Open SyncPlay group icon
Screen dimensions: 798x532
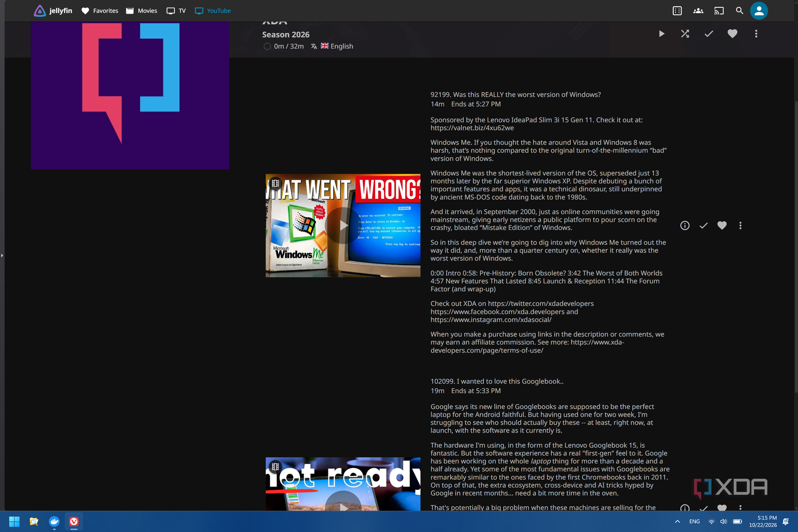click(698, 11)
